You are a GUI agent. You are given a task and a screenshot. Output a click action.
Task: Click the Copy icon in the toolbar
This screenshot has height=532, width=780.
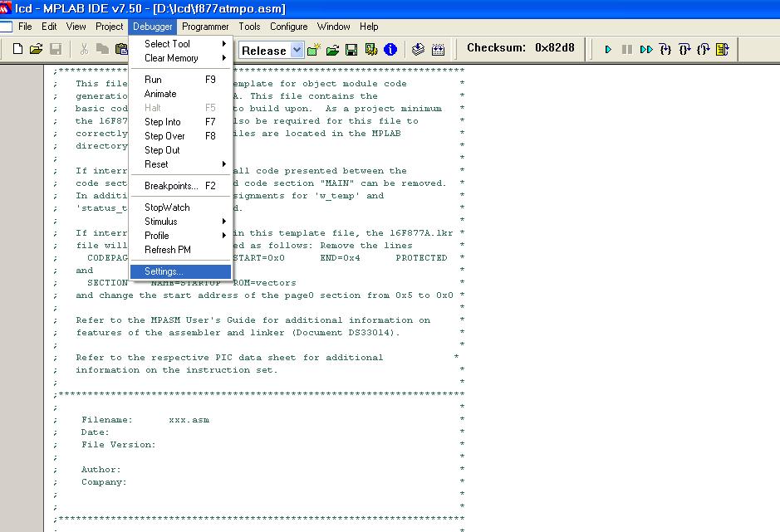[102, 49]
